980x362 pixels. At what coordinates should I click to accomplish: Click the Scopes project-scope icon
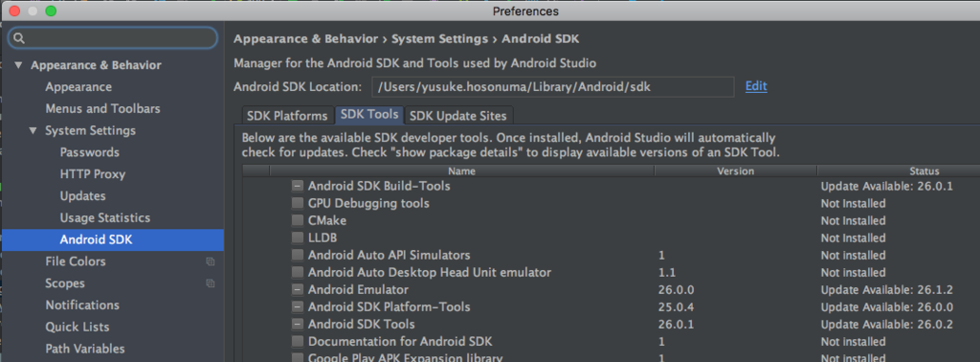(x=211, y=283)
